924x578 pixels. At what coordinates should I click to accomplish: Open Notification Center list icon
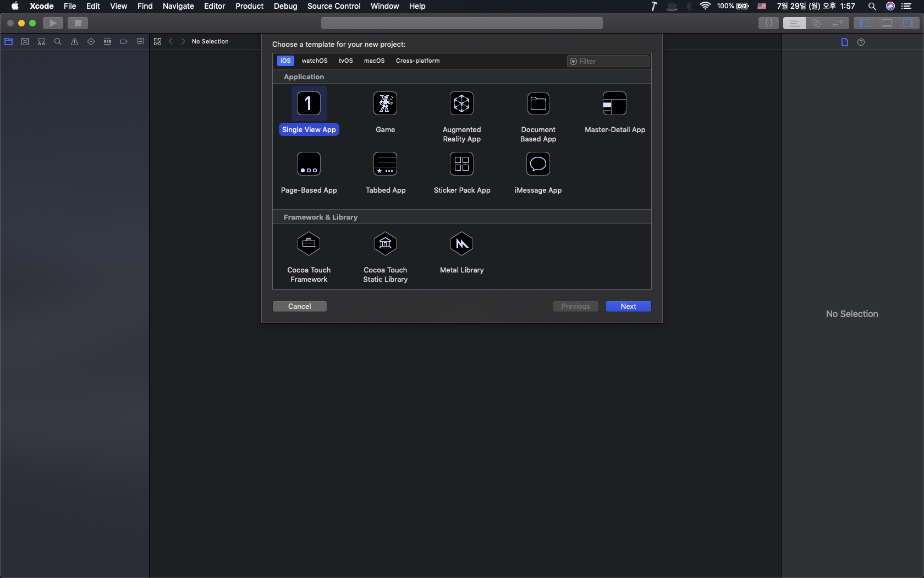click(x=907, y=6)
